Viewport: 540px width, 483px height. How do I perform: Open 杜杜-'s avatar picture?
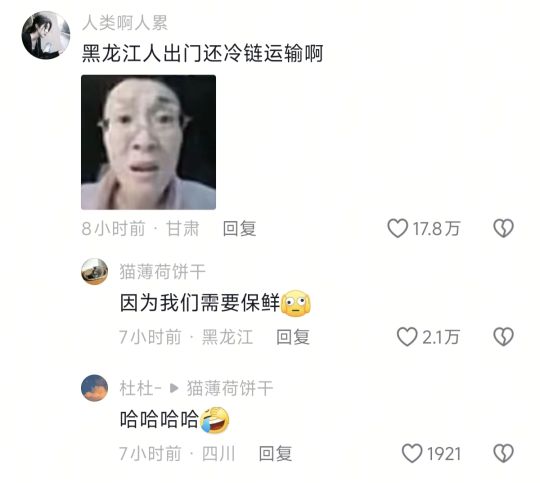pyautogui.click(x=94, y=388)
